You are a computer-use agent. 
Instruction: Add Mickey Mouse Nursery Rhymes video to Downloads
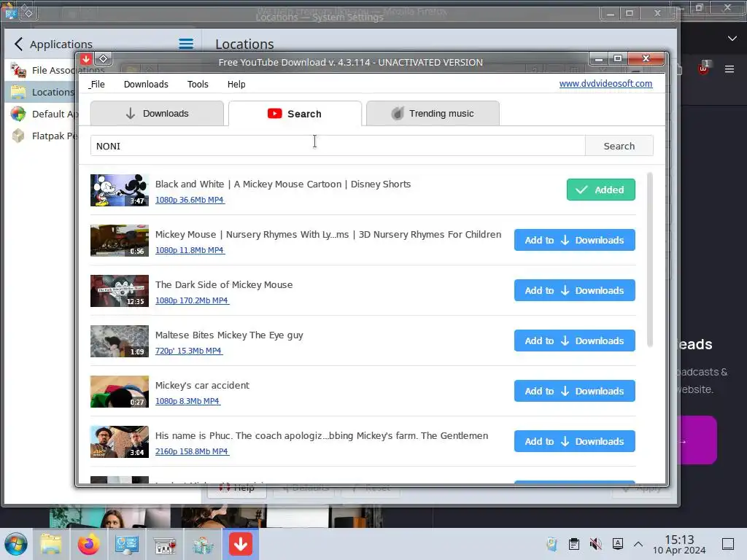tap(575, 240)
